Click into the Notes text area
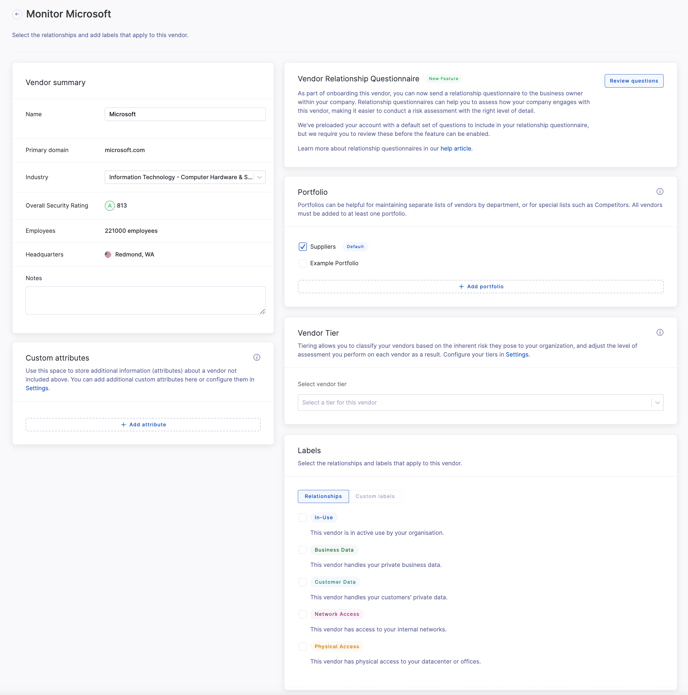Image resolution: width=688 pixels, height=695 pixels. click(x=145, y=300)
